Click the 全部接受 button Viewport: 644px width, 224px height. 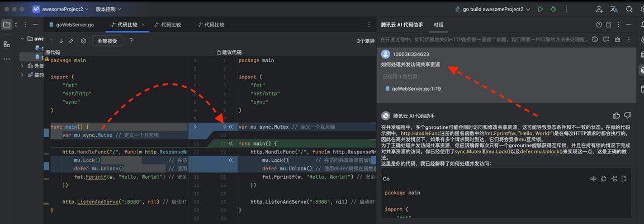click(x=107, y=41)
